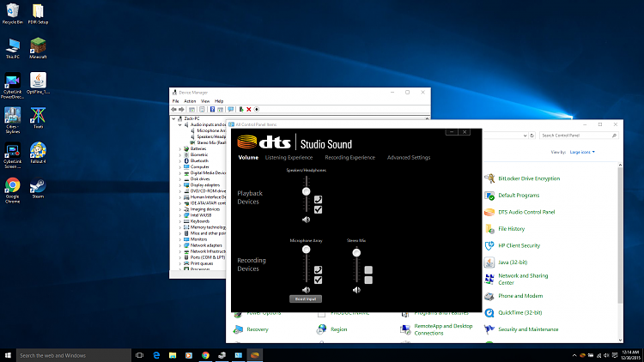644x362 pixels.
Task: Click Device Manager red X uninstall icon
Action: [249, 110]
